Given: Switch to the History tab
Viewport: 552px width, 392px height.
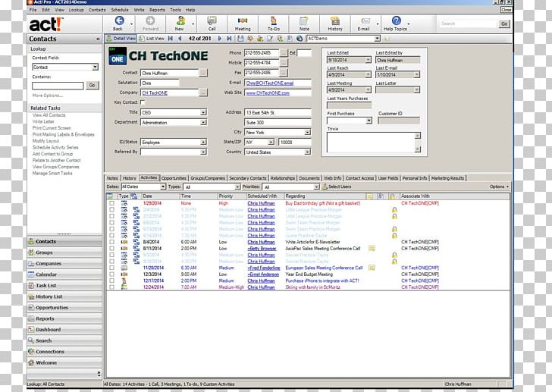Looking at the screenshot, I should tap(129, 178).
